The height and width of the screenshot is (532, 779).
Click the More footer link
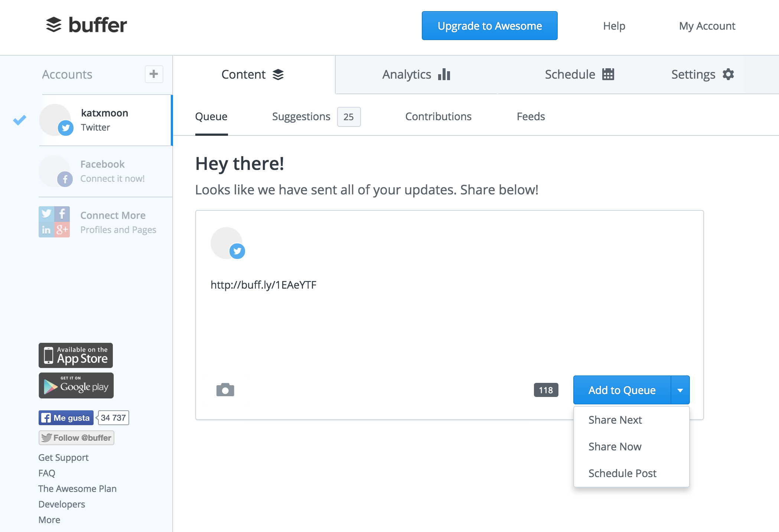[49, 520]
